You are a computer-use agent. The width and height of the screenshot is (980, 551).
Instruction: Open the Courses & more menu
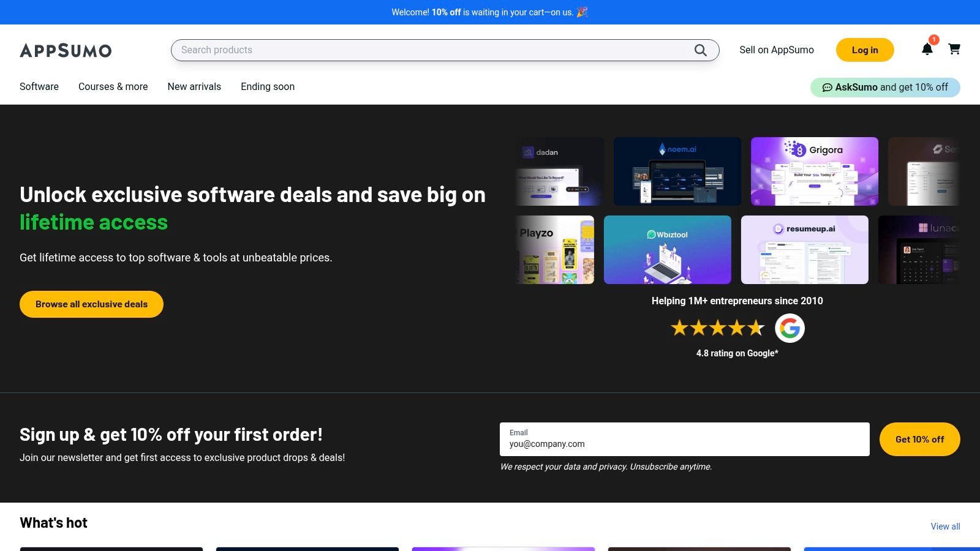pos(113,86)
